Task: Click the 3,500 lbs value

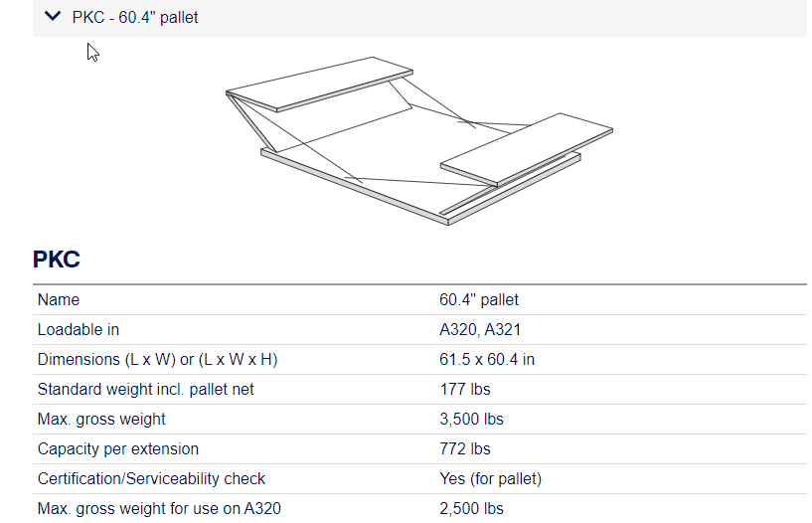Action: 472,419
